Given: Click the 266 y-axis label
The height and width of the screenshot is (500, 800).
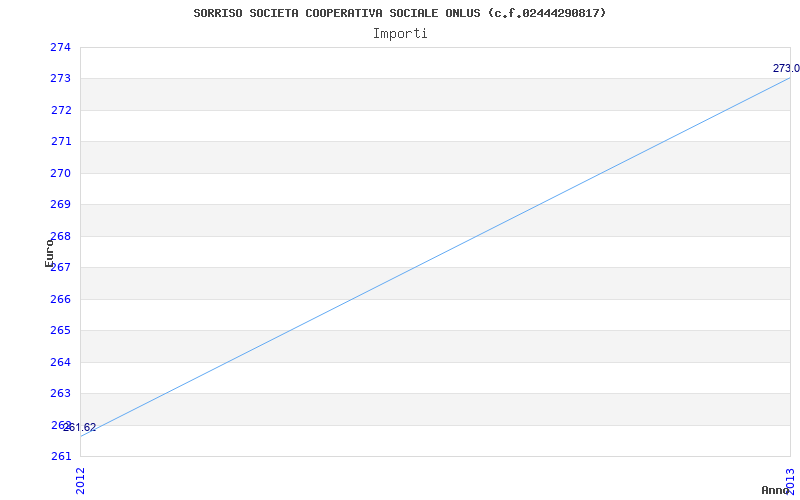Looking at the screenshot, I should click(61, 299).
